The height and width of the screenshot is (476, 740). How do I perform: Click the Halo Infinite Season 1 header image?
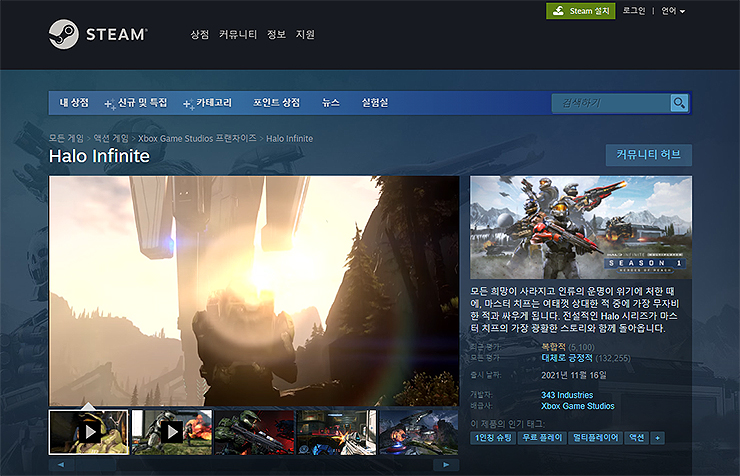[x=581, y=227]
